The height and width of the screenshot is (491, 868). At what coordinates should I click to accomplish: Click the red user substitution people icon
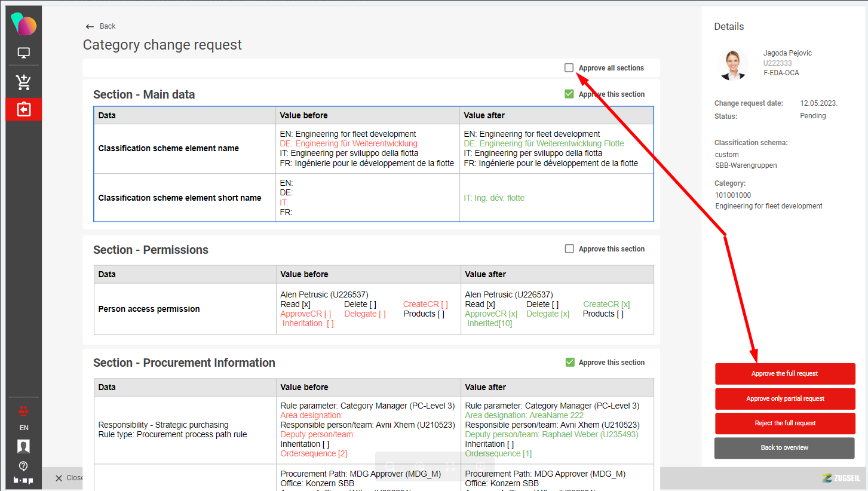(x=24, y=412)
